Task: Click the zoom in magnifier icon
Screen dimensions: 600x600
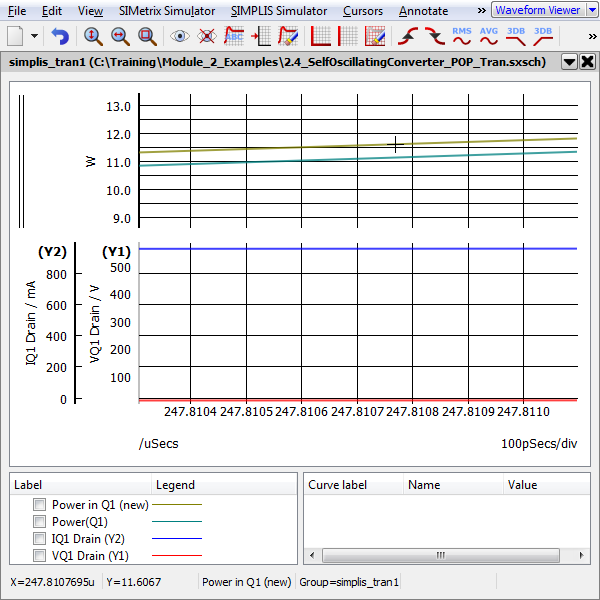Action: [93, 36]
